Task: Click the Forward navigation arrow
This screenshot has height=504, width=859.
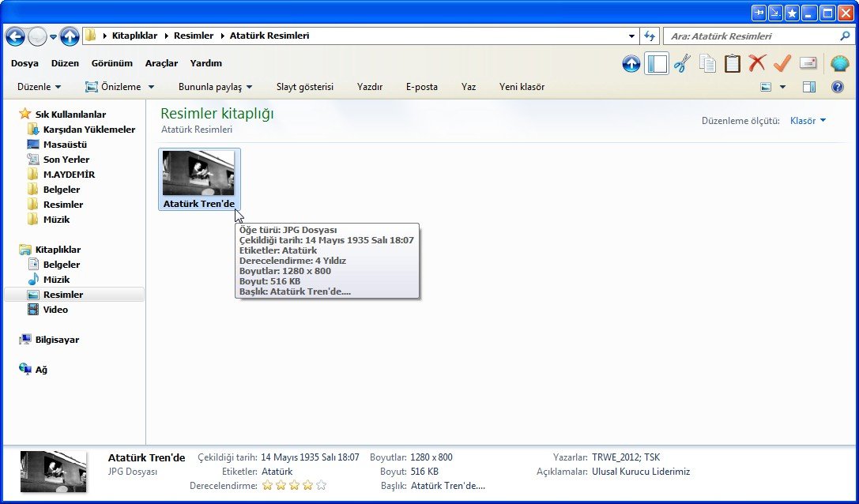Action: pos(37,36)
